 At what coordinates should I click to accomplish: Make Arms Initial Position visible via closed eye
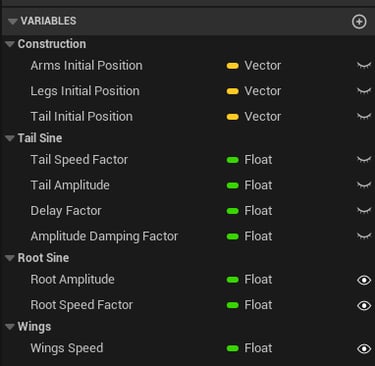(x=364, y=65)
